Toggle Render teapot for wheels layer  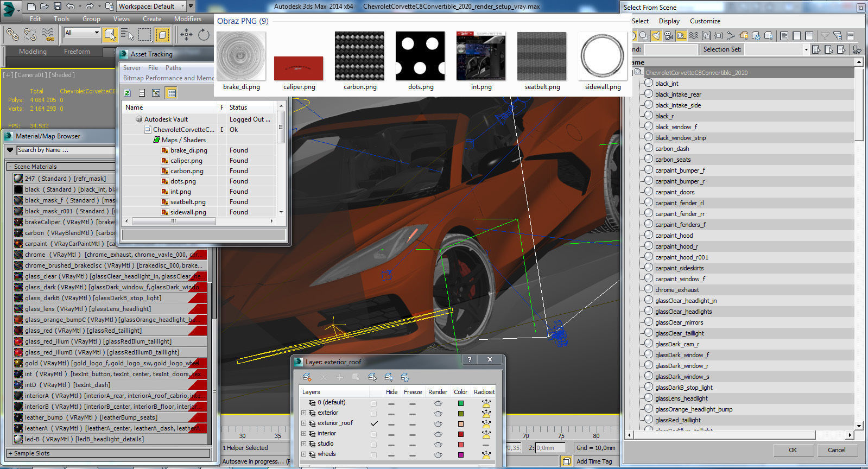[438, 455]
